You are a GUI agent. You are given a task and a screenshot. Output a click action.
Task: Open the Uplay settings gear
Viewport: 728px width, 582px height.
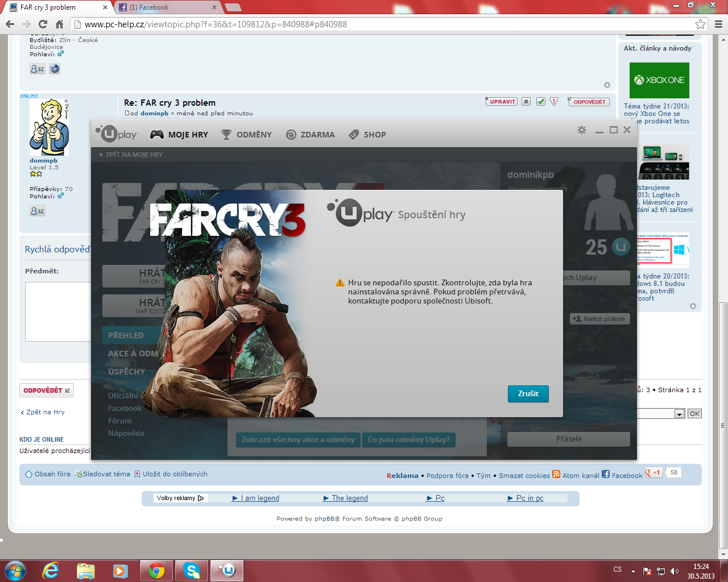point(582,130)
